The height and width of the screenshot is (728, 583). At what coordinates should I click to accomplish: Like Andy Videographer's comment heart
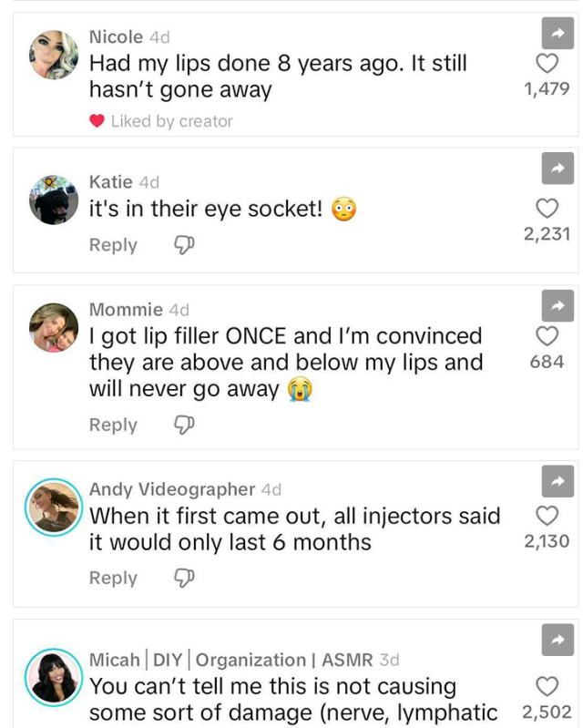pos(547,516)
